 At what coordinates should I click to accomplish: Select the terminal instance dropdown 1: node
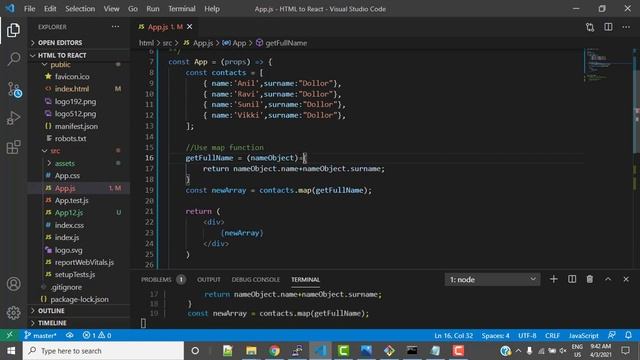click(492, 280)
